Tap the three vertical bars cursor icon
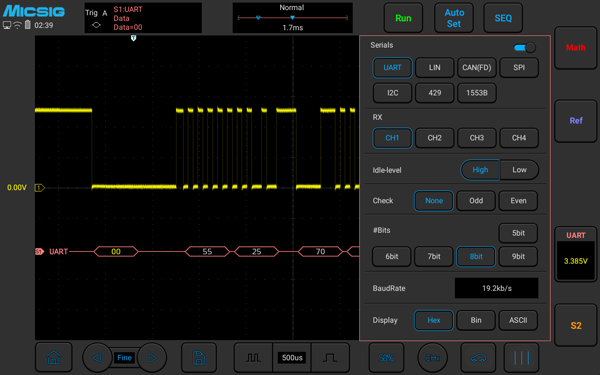The image size is (600, 375). coord(522,358)
